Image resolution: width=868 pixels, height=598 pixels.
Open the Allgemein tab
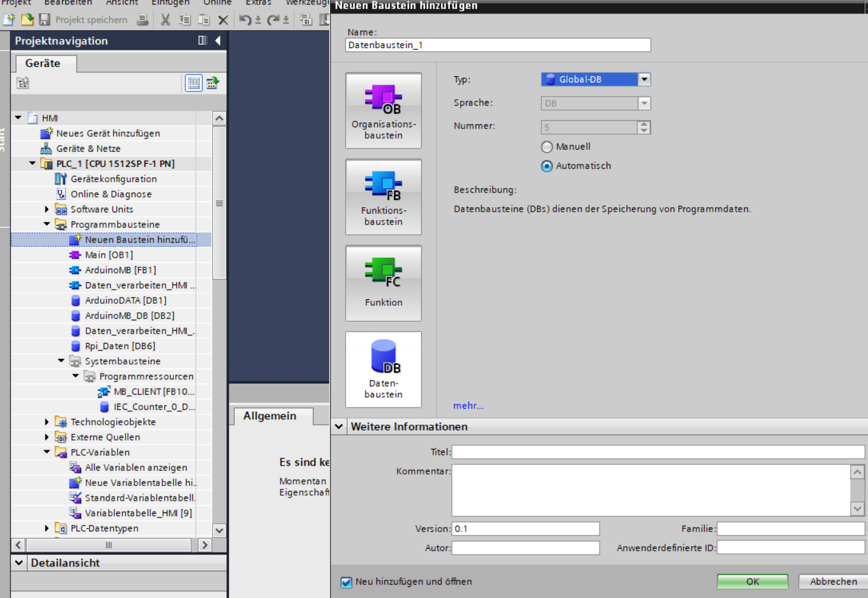[x=270, y=416]
